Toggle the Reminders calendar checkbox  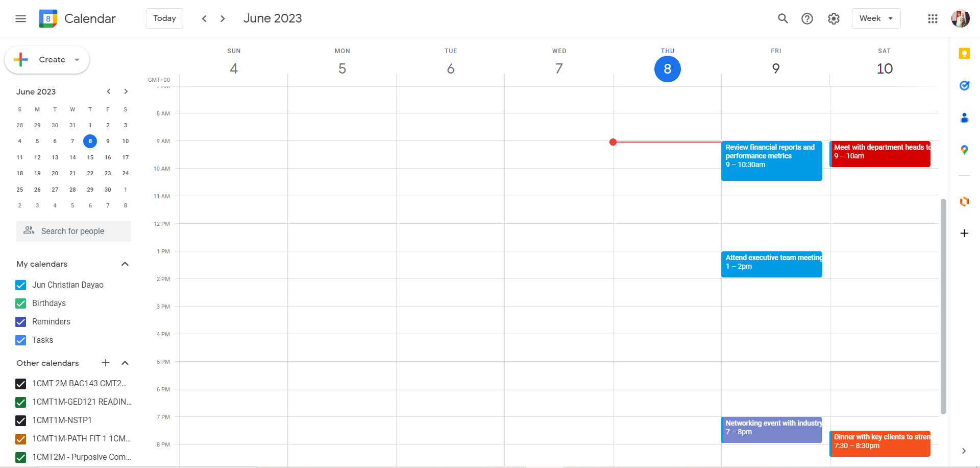[x=21, y=322]
